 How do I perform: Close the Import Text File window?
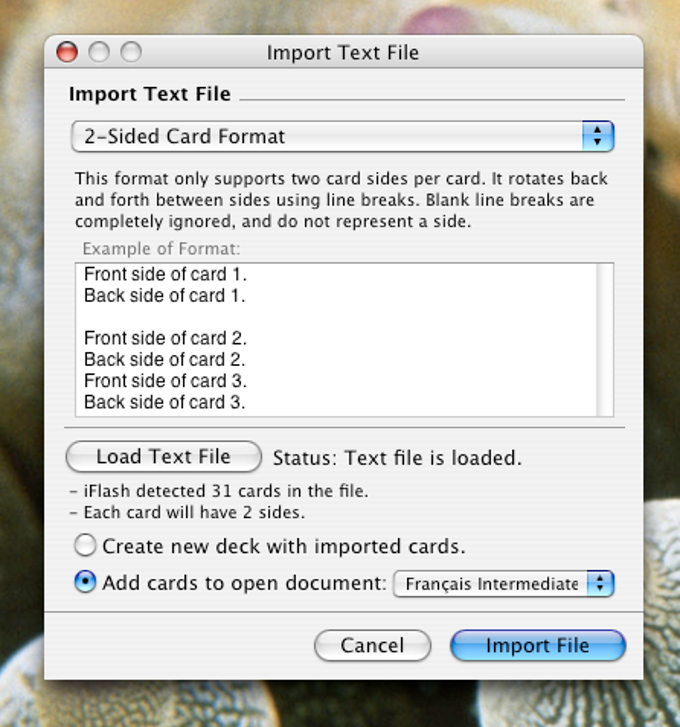tap(67, 51)
